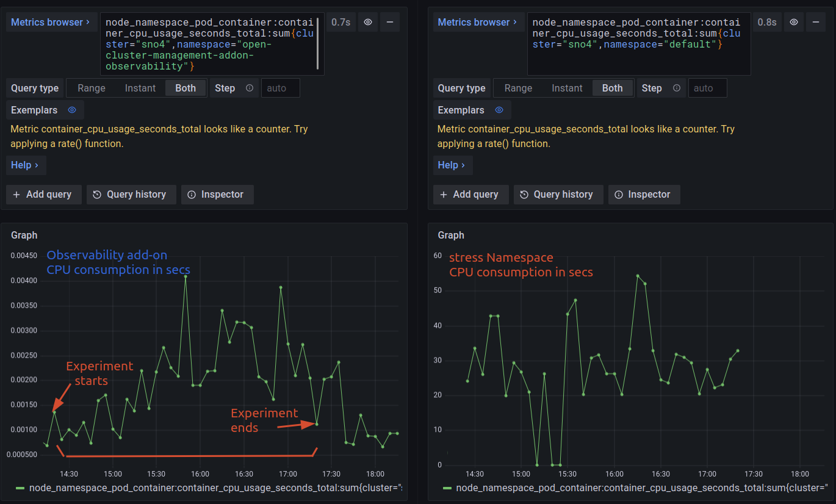Expand Help section in right panel

(452, 165)
